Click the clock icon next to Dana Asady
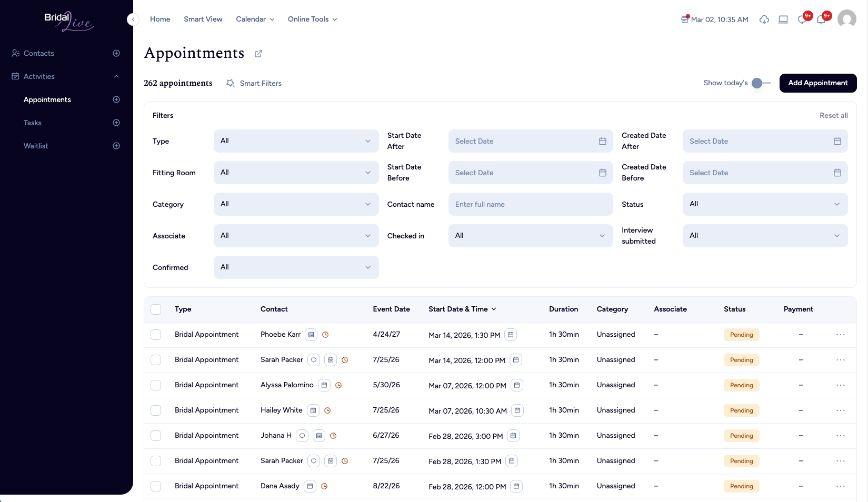The width and height of the screenshot is (868, 502). 324,486
